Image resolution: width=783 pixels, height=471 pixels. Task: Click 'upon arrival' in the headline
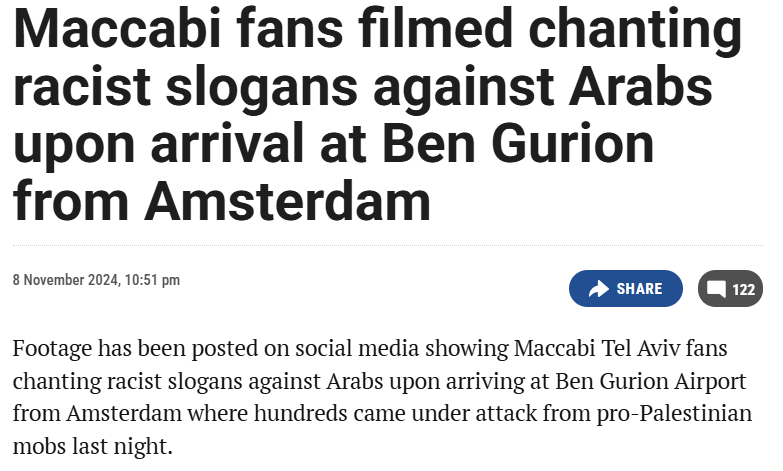click(x=158, y=145)
